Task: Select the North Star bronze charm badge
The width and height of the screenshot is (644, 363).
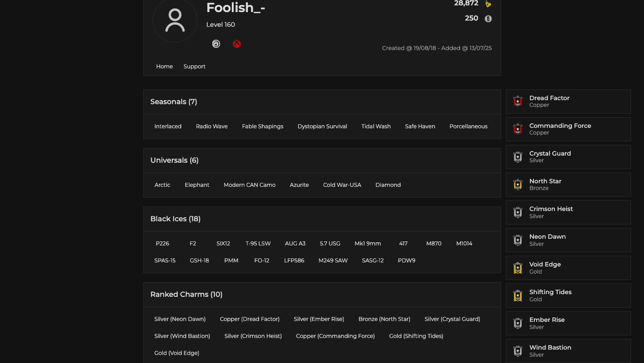Action: [x=517, y=184]
